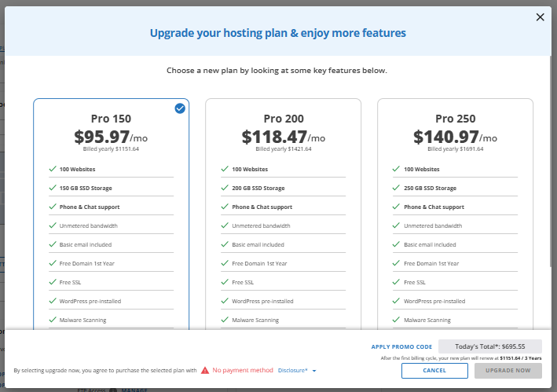Click the renewal notice text $1151.64 / 3 Years

521,358
